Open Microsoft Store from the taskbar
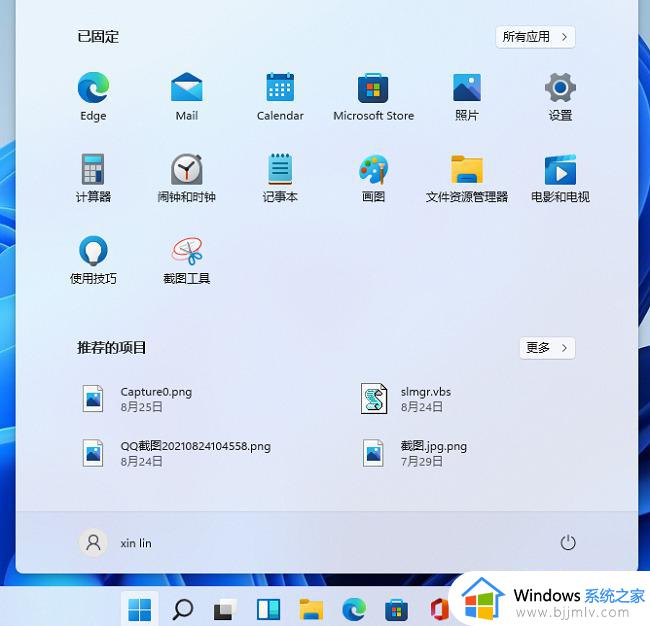Viewport: 650px width, 626px height. 396,609
